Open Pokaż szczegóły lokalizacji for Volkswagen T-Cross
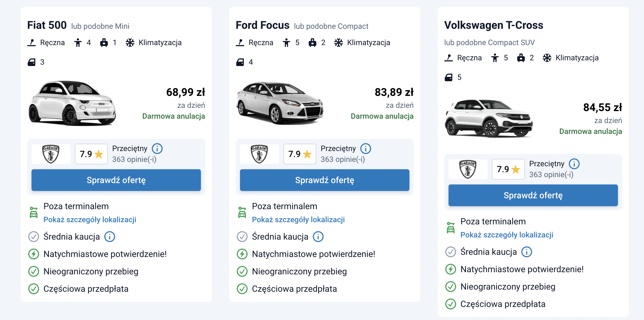 [x=507, y=235]
